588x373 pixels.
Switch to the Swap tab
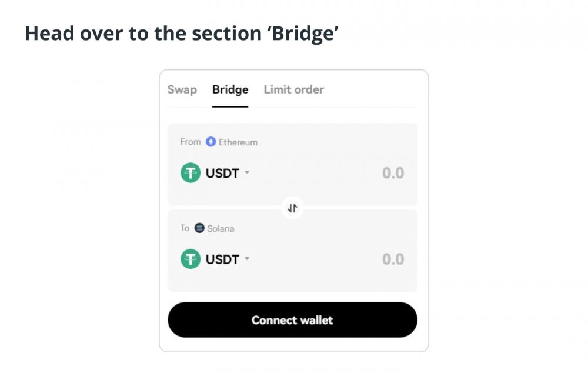click(x=182, y=89)
